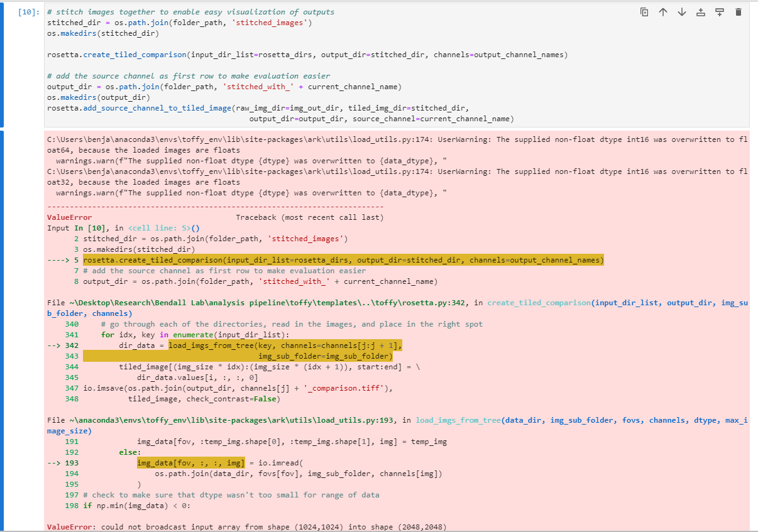Image resolution: width=758 pixels, height=532 pixels.
Task: Move the cell up
Action: point(662,11)
